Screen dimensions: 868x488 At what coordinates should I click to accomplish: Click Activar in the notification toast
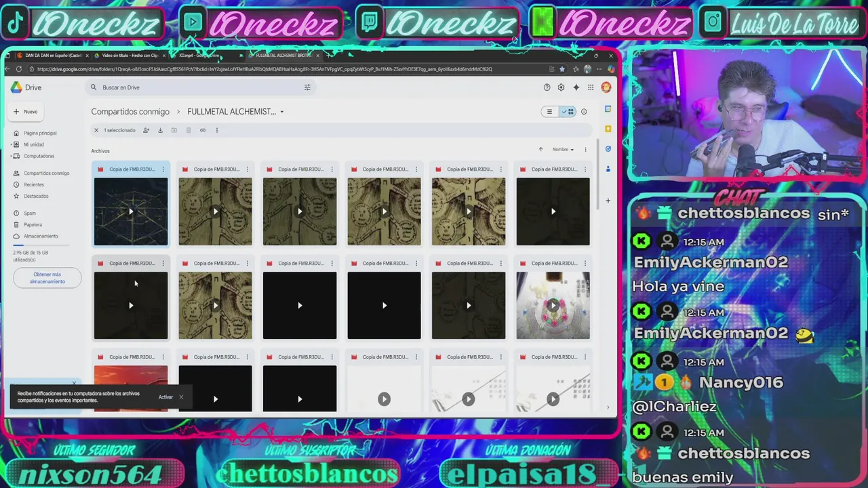point(165,397)
